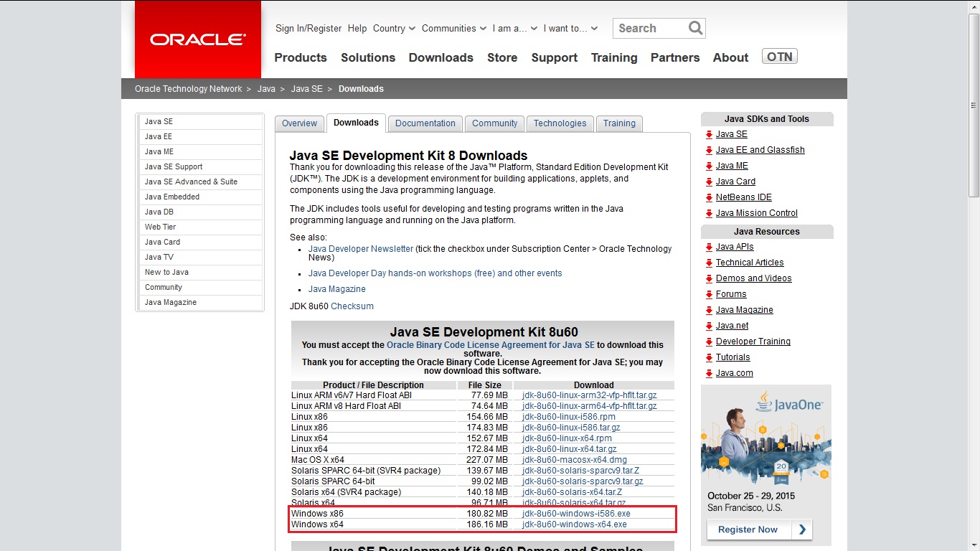Image resolution: width=980 pixels, height=551 pixels.
Task: Download jdk-8u60-windows-x64.exe
Action: pos(574,524)
